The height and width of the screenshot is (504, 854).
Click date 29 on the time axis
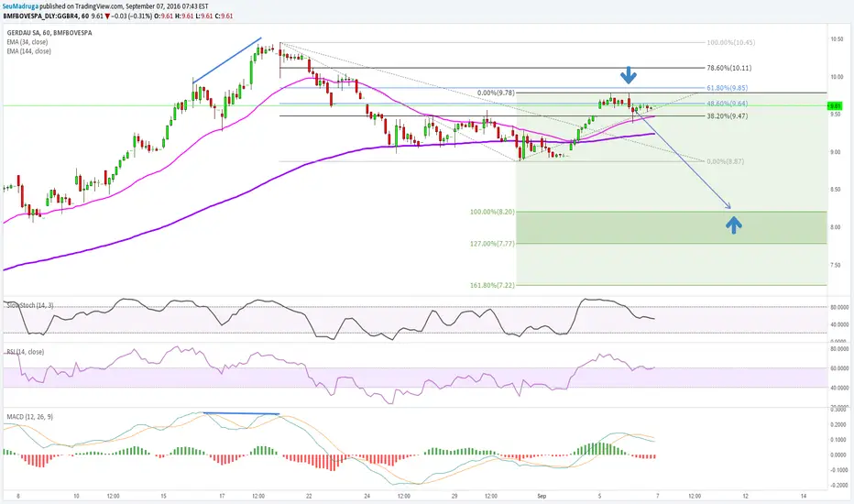454,497
